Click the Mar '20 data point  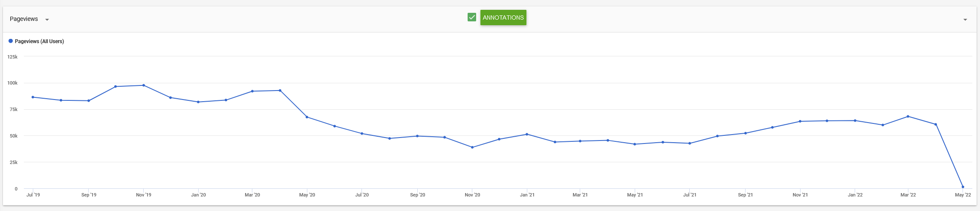(x=252, y=91)
